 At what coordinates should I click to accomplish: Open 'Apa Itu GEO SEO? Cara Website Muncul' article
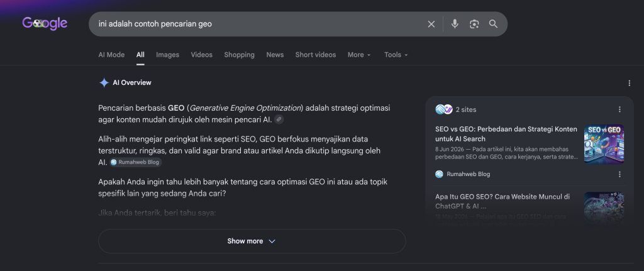[502, 201]
